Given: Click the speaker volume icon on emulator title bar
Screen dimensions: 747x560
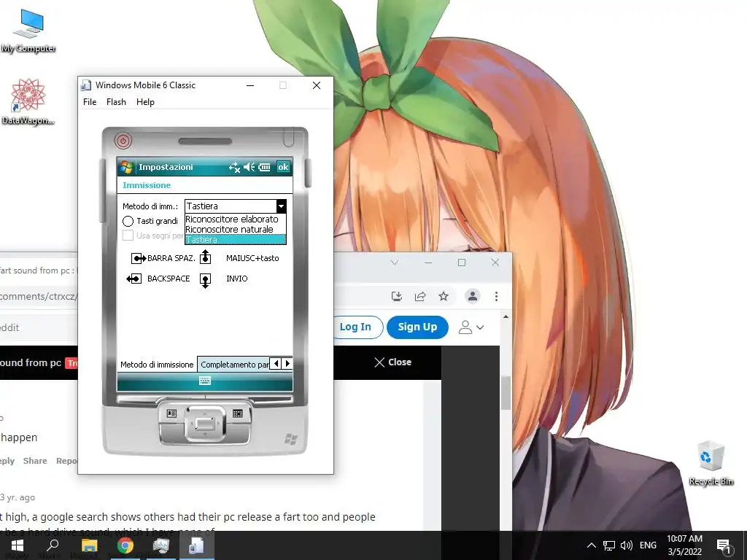Looking at the screenshot, I should point(249,167).
